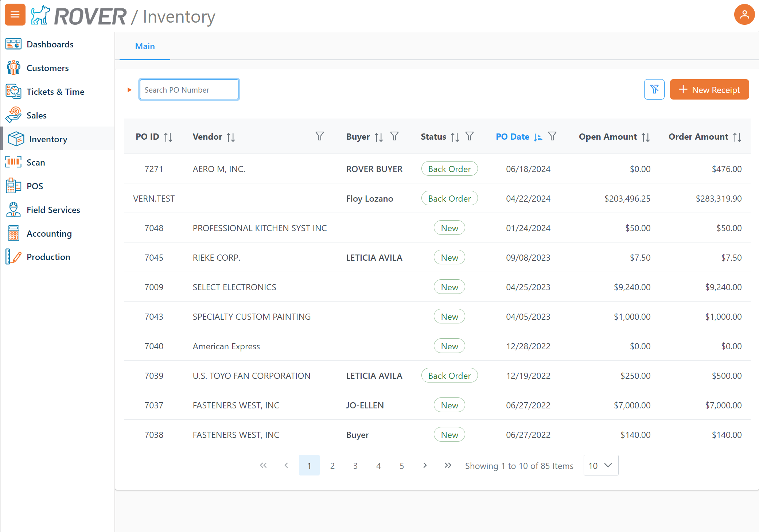The image size is (759, 532).
Task: Select the Main tab
Action: [145, 46]
